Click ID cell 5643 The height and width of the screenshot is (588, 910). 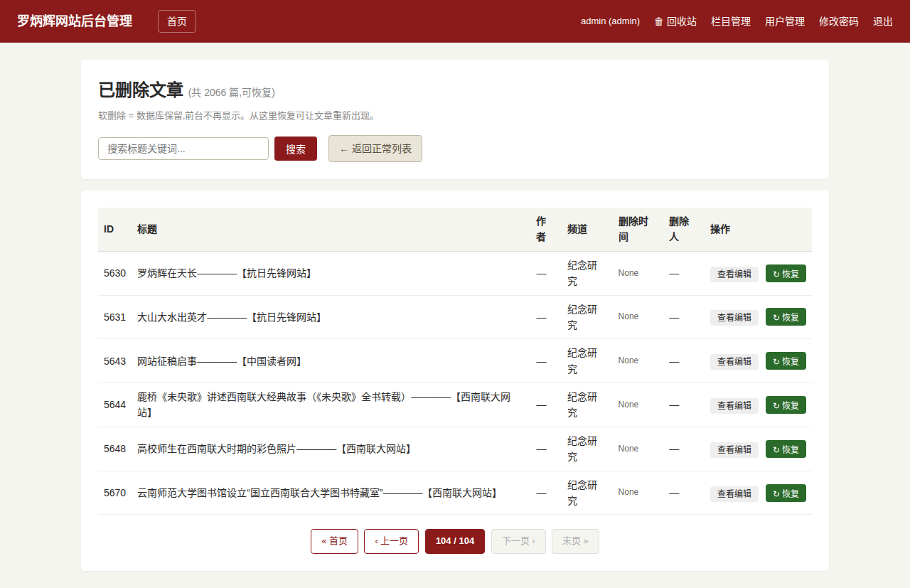click(114, 361)
